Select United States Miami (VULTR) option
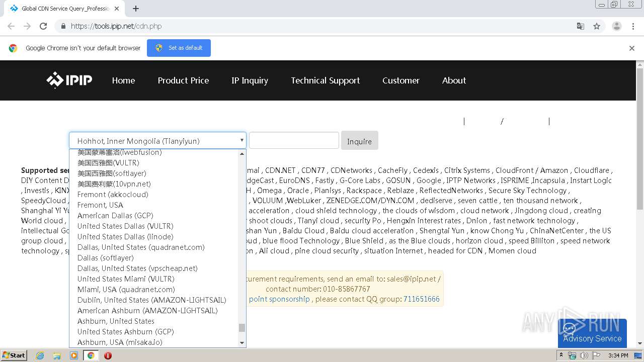644x362 pixels. click(154, 279)
